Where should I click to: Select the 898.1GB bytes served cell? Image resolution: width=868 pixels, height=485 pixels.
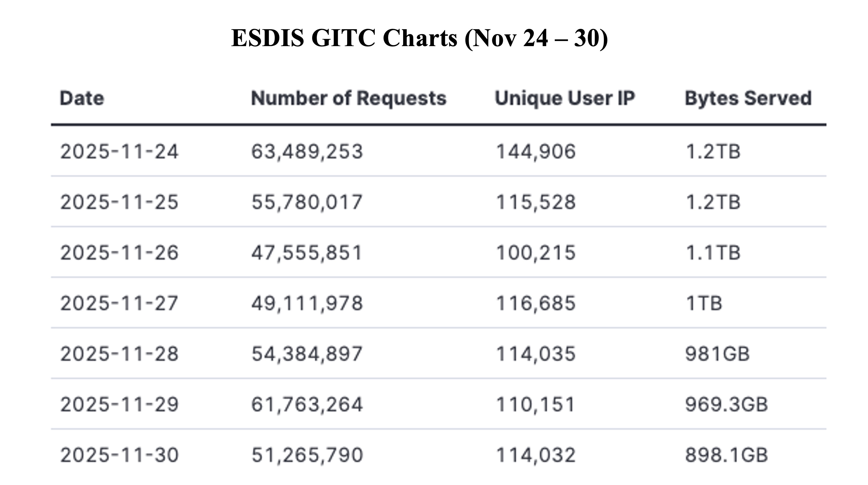pos(726,455)
